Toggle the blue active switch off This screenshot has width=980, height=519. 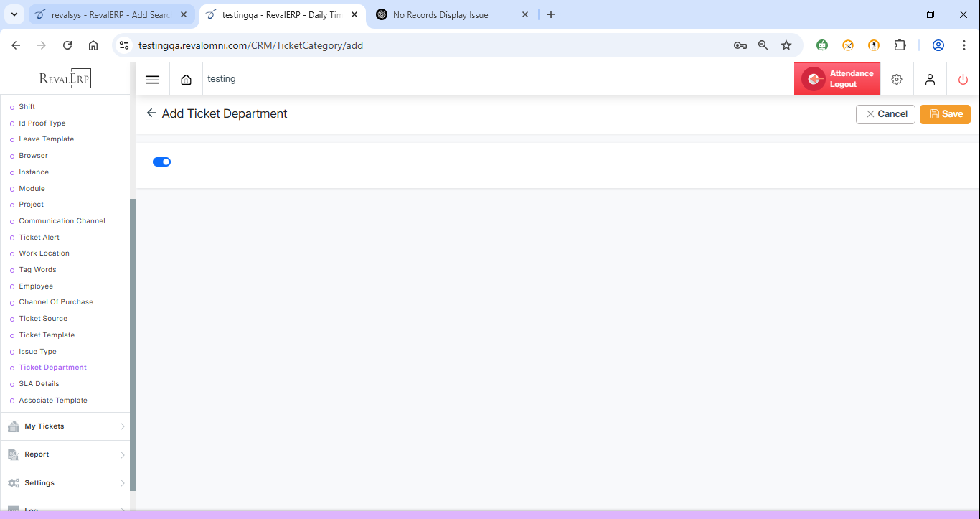(x=161, y=162)
